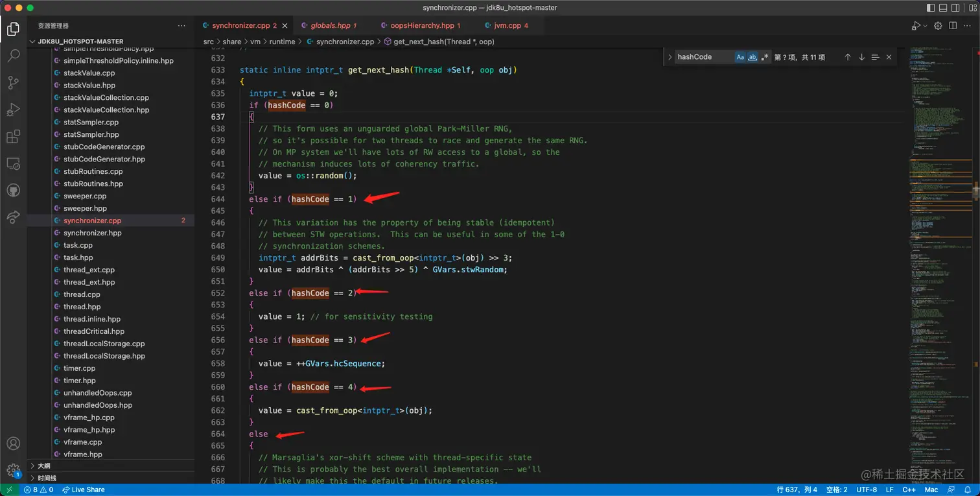Click the UTF-8 encoding status item
980x496 pixels.
[867, 490]
